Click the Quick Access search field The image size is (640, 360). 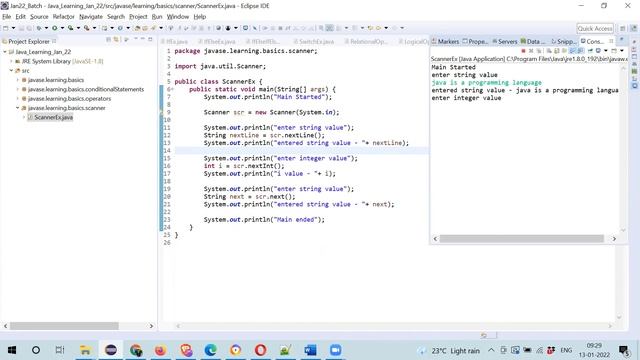click(x=595, y=28)
